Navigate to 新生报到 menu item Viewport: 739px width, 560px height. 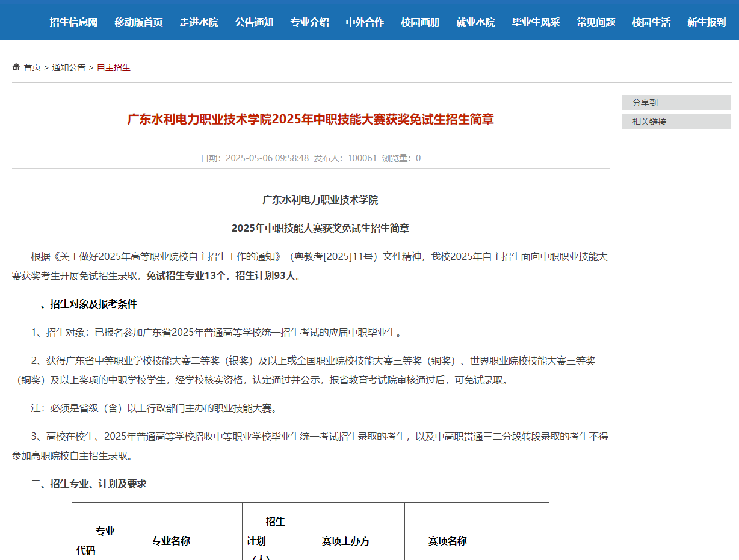click(x=706, y=20)
